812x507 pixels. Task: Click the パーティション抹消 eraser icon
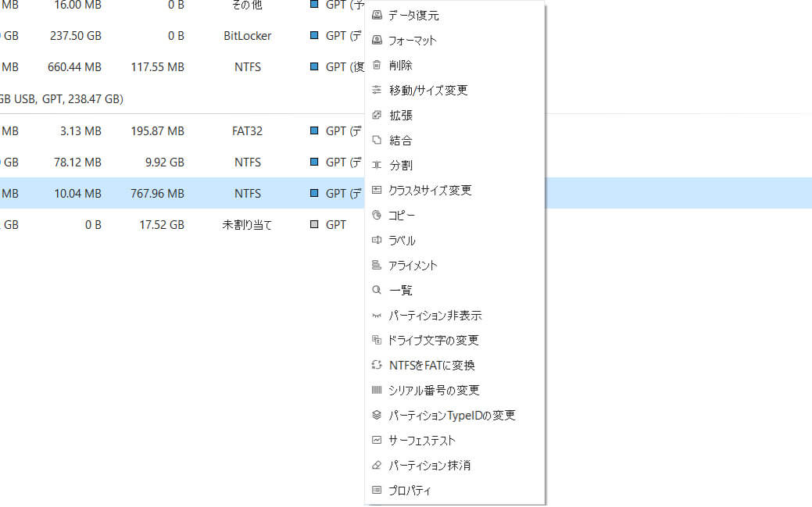(x=377, y=465)
